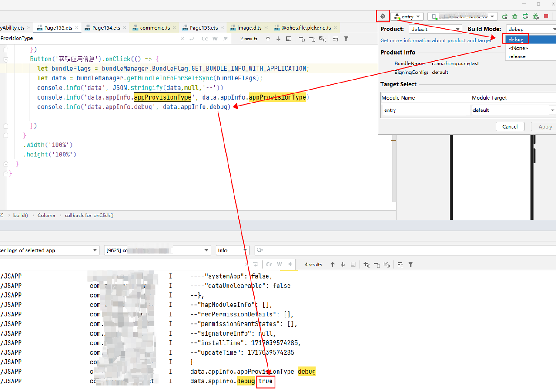Filter search results in editor find bar
556x392 pixels.
click(x=346, y=39)
